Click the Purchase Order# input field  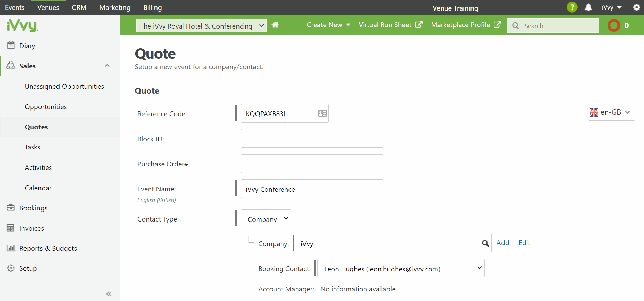[x=312, y=164]
